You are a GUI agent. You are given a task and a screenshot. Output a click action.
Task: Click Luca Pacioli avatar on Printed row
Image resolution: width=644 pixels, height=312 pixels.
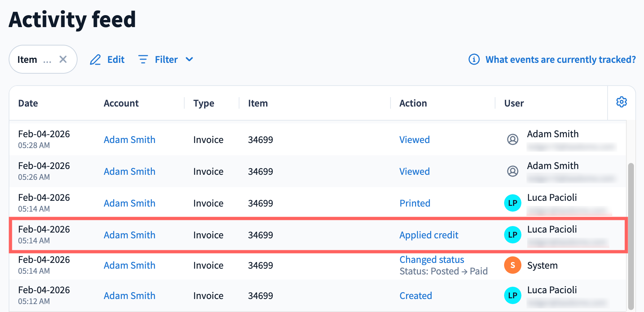click(512, 203)
